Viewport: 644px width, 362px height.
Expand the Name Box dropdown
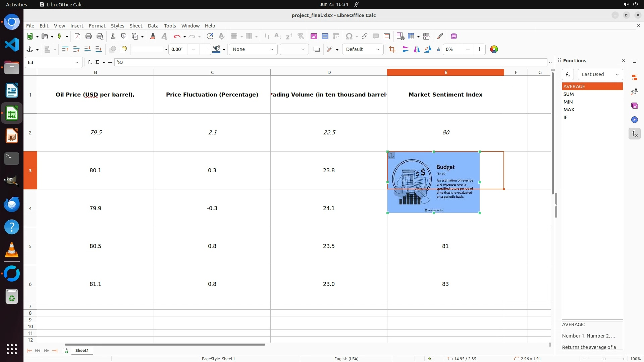coord(77,62)
